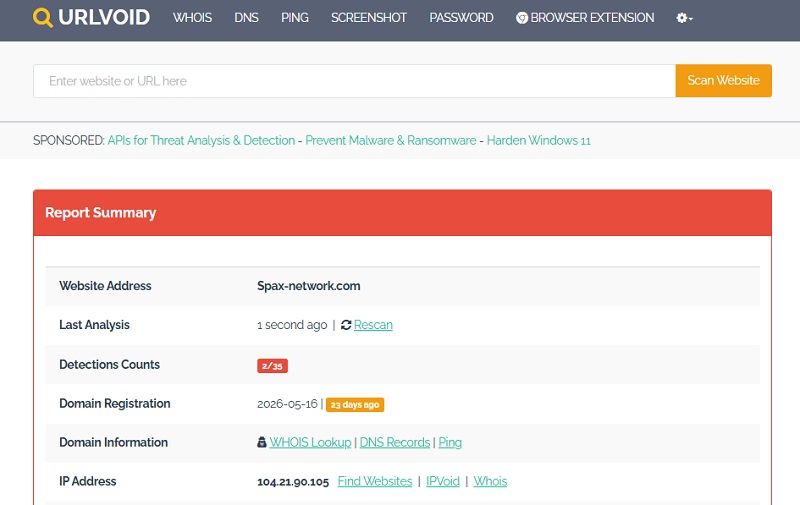Image resolution: width=800 pixels, height=505 pixels.
Task: Click the IP Address label
Action: tap(88, 481)
